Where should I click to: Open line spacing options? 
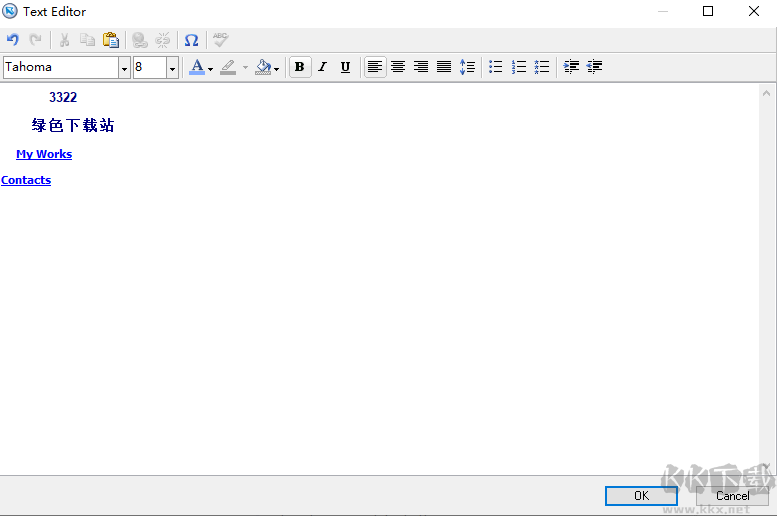tap(467, 67)
